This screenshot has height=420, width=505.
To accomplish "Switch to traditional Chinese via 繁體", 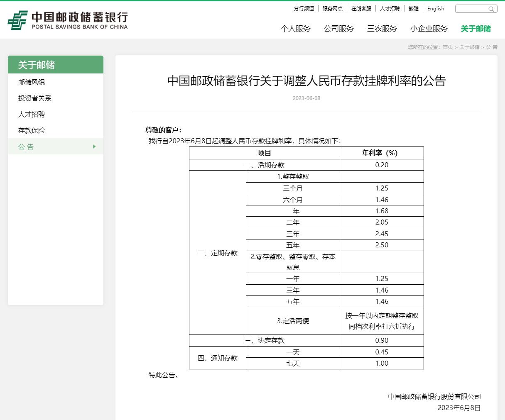I will [x=413, y=8].
